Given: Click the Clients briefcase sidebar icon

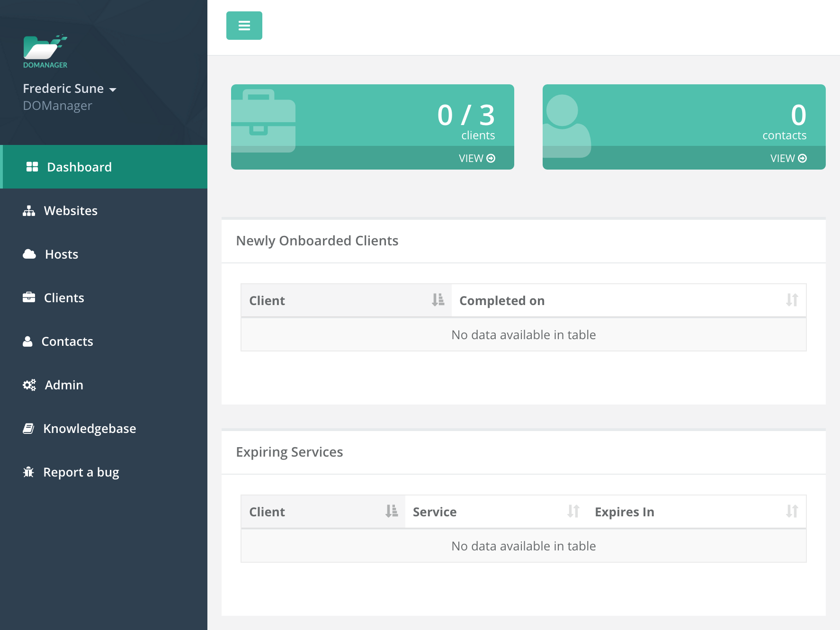Looking at the screenshot, I should 29,297.
